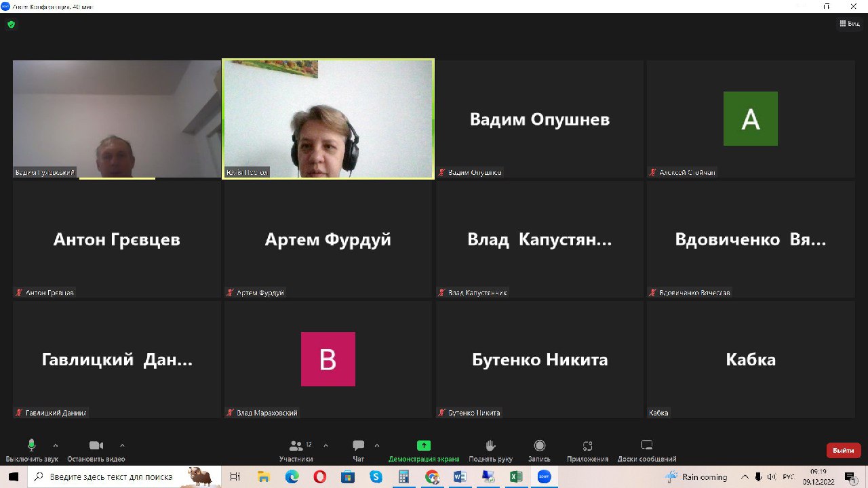Viewport: 868px width, 488px height.
Task: Expand audio options arrow next to microphone
Action: click(56, 445)
